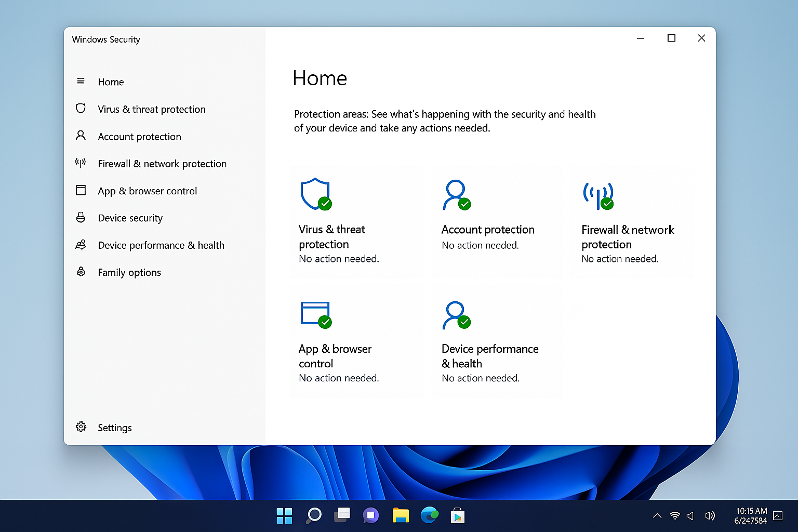Image resolution: width=798 pixels, height=532 pixels.
Task: Click 'No action needed.' under App & browser control
Action: [339, 378]
